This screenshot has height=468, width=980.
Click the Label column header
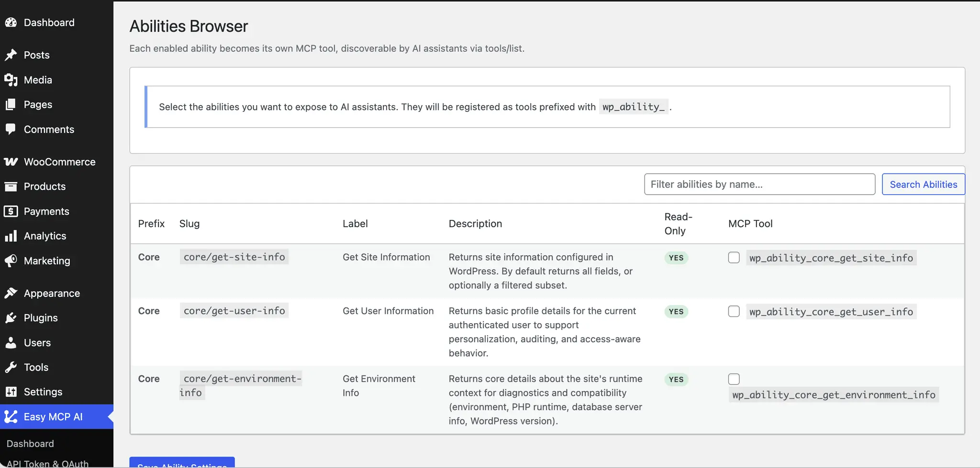[355, 224]
